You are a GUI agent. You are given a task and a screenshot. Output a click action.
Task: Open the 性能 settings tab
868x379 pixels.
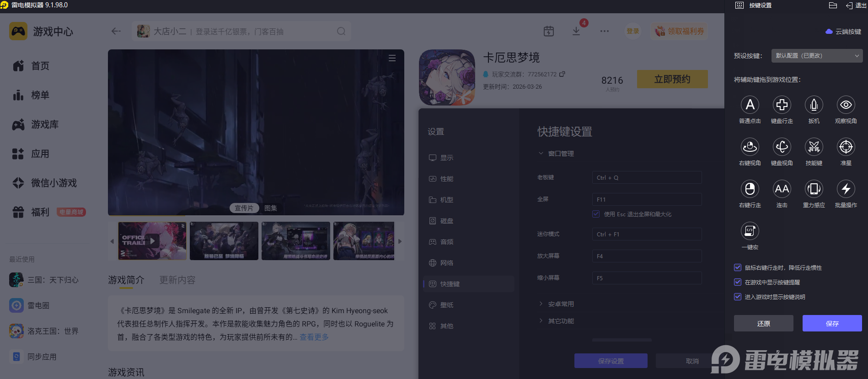pyautogui.click(x=446, y=179)
